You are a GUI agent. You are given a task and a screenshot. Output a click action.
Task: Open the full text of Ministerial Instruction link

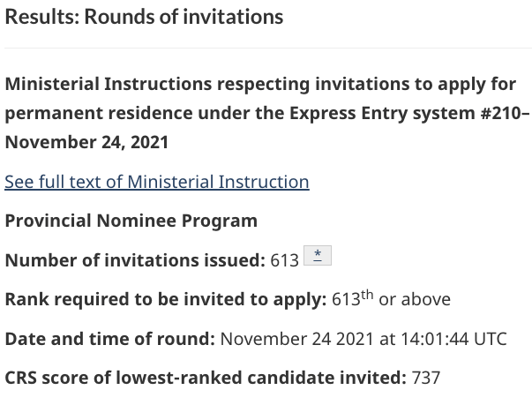(157, 182)
